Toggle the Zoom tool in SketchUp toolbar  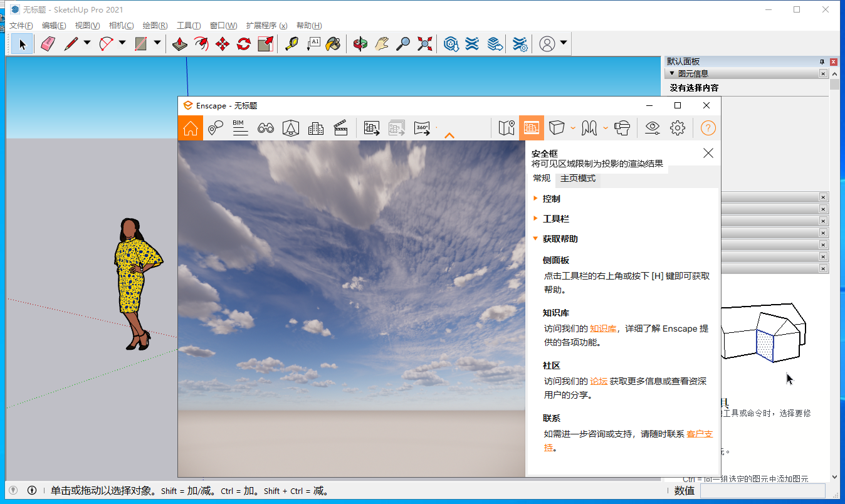[x=403, y=44]
